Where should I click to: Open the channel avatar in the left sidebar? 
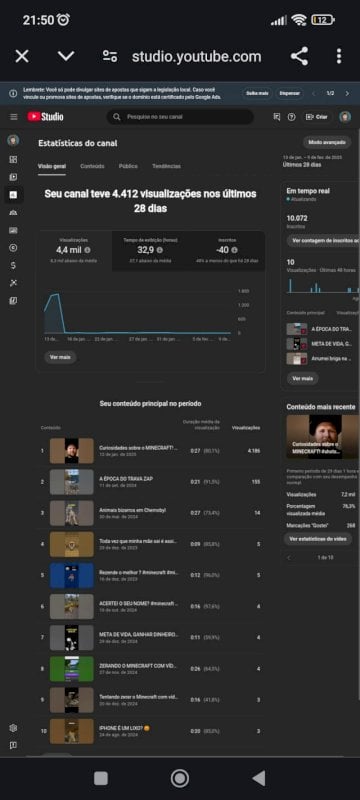pos(13,140)
